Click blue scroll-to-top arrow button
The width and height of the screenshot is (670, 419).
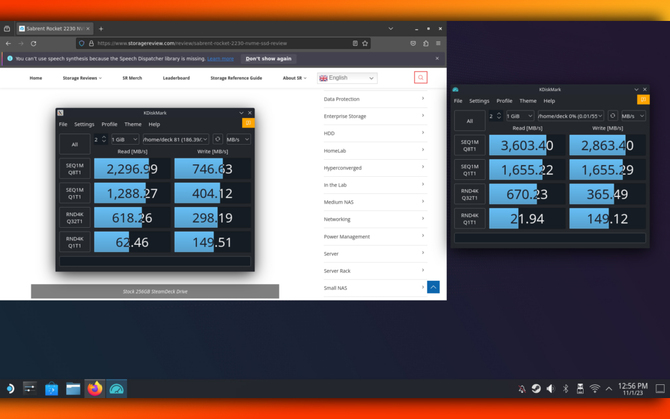(433, 287)
